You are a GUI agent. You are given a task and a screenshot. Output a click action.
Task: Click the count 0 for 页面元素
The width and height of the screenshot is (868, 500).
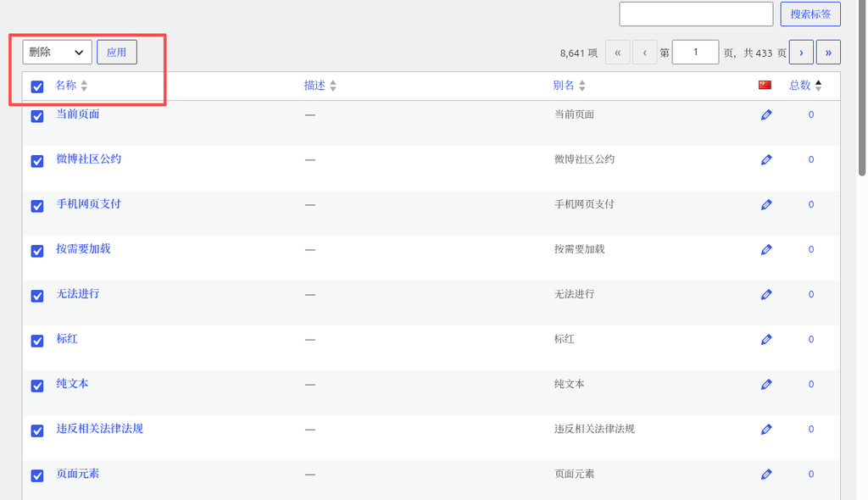coord(811,474)
